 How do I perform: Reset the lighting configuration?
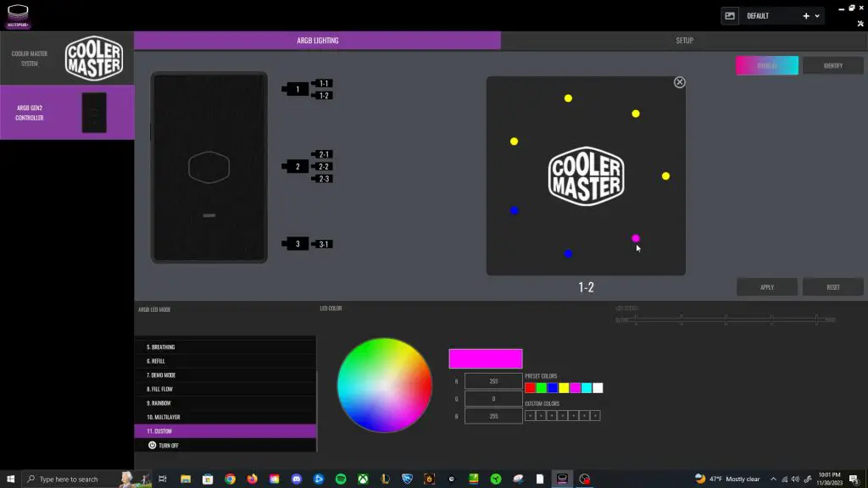point(832,286)
